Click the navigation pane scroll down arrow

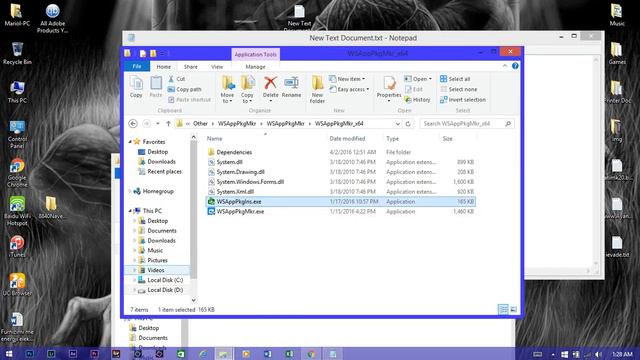click(193, 300)
